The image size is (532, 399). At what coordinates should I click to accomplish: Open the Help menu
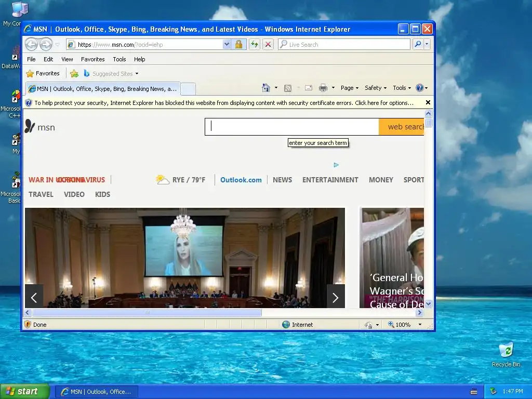pyautogui.click(x=139, y=59)
